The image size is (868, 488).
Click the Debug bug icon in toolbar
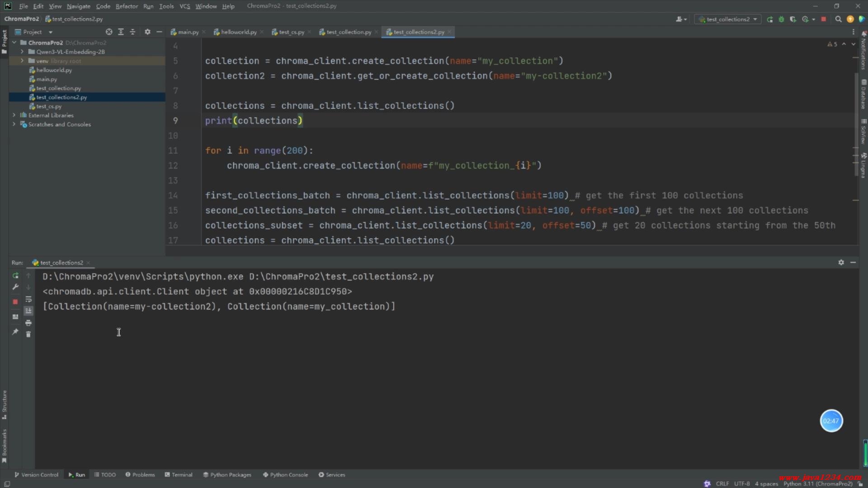pyautogui.click(x=781, y=19)
